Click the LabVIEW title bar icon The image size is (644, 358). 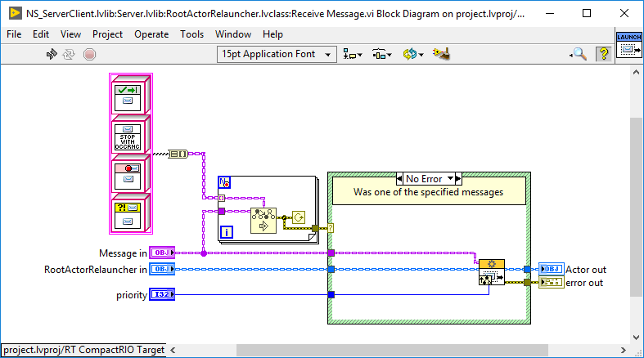16,13
